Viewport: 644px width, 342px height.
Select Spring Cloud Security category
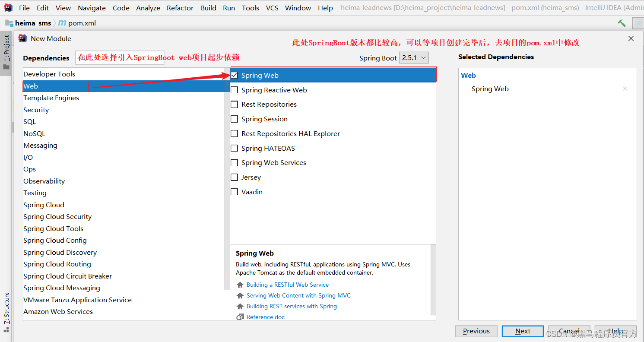pyautogui.click(x=124, y=217)
